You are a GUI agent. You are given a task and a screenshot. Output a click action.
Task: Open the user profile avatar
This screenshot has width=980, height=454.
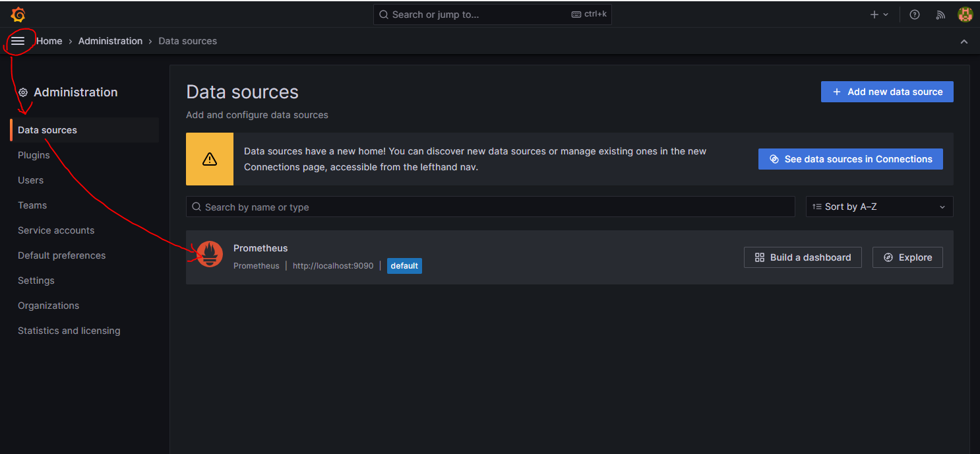(965, 15)
